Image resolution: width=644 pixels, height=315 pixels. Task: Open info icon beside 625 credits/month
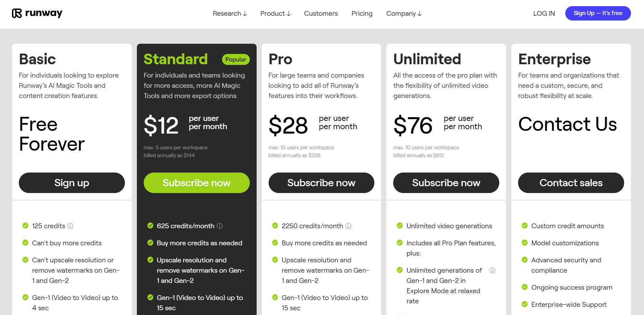pos(220,226)
